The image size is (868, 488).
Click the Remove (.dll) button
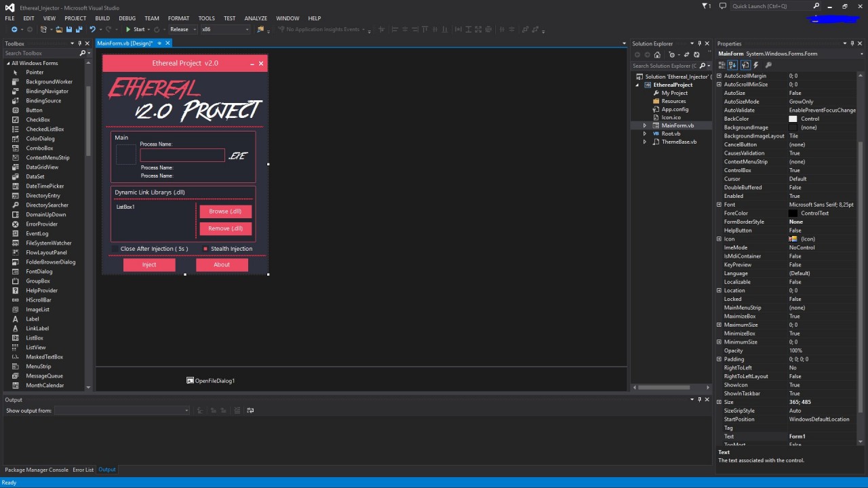point(226,228)
